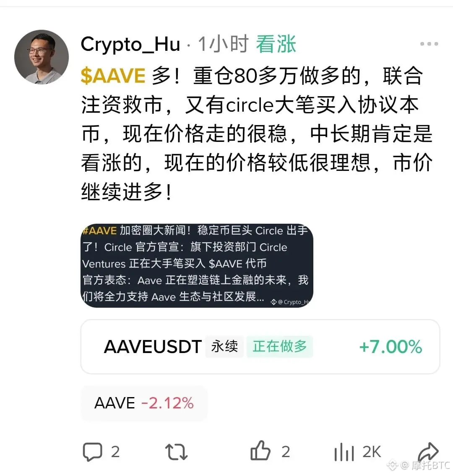This screenshot has height=476, width=453.
Task: Open Crypto_Hu's profile avatar
Action: (42, 57)
